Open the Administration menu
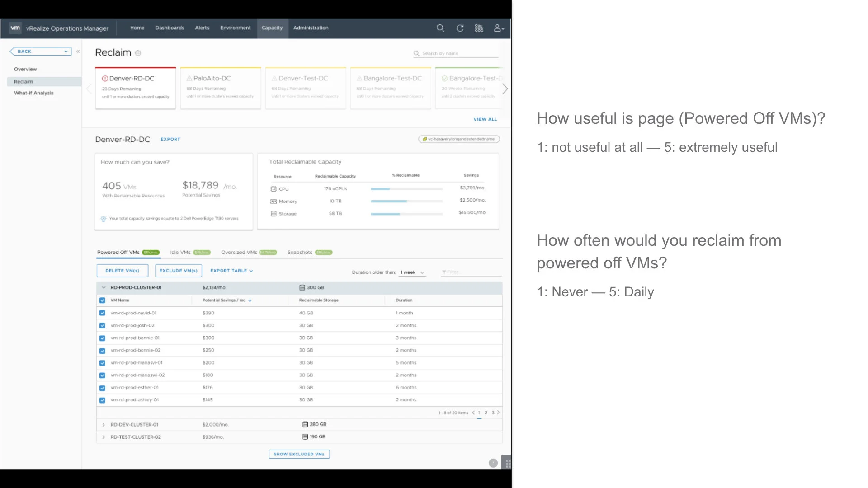The height and width of the screenshot is (488, 868). pyautogui.click(x=311, y=28)
